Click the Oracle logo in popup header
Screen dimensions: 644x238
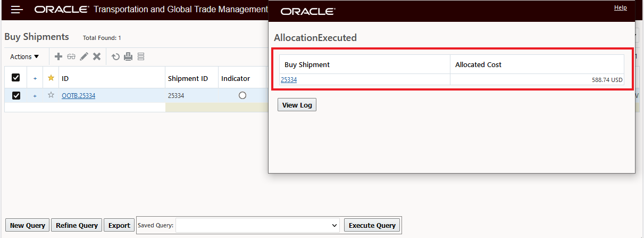[308, 11]
